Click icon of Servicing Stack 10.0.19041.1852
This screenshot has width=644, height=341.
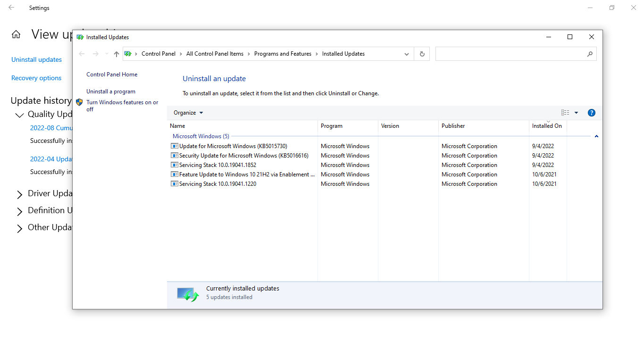click(175, 165)
